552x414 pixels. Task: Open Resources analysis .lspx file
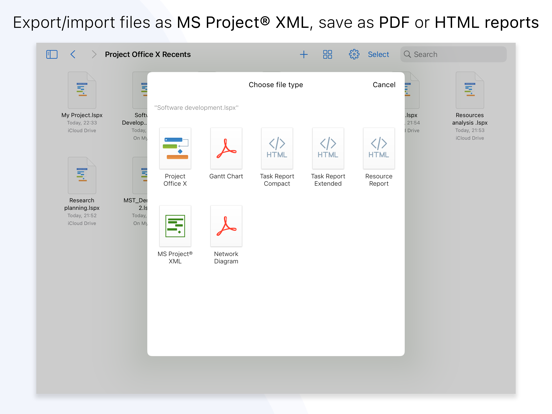(x=470, y=106)
